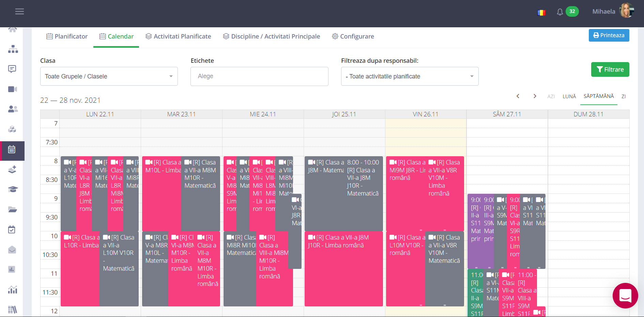Viewport: 644px width, 317px height.
Task: Open calendar-check sidebar icon
Action: click(12, 230)
